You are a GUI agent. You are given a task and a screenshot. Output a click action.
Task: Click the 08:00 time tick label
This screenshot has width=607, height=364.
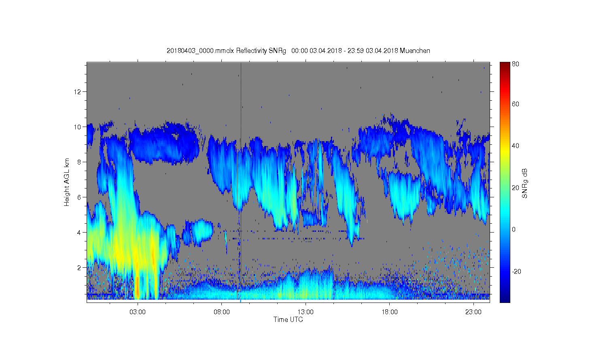click(x=222, y=312)
